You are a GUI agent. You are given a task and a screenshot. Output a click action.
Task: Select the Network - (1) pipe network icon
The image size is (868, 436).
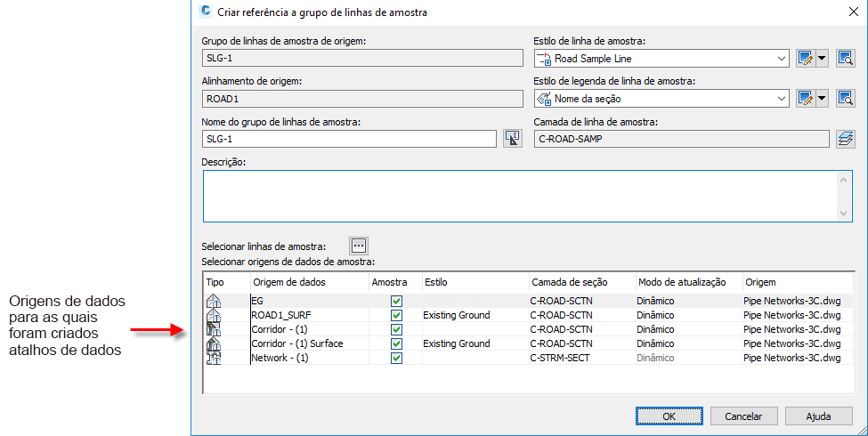point(214,358)
